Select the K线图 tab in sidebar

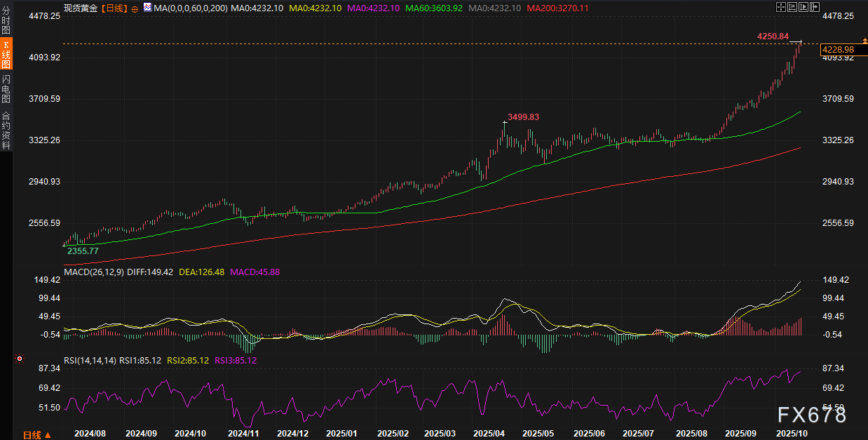pyautogui.click(x=6, y=53)
